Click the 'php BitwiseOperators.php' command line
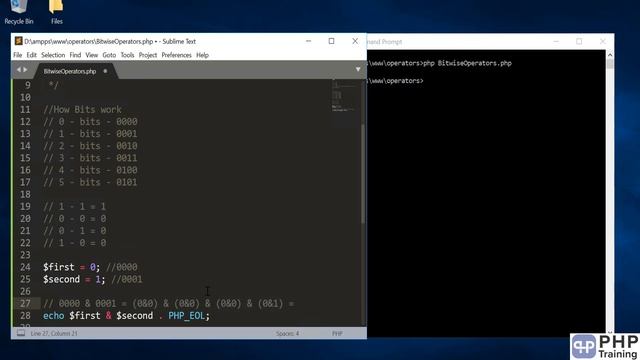 467,63
